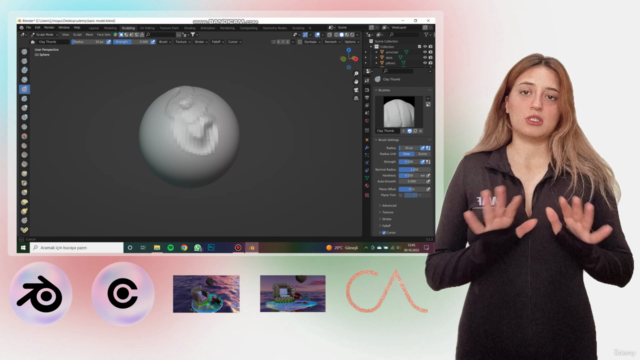Image resolution: width=640 pixels, height=360 pixels.
Task: Click the Windows Start button
Action: [x=23, y=248]
